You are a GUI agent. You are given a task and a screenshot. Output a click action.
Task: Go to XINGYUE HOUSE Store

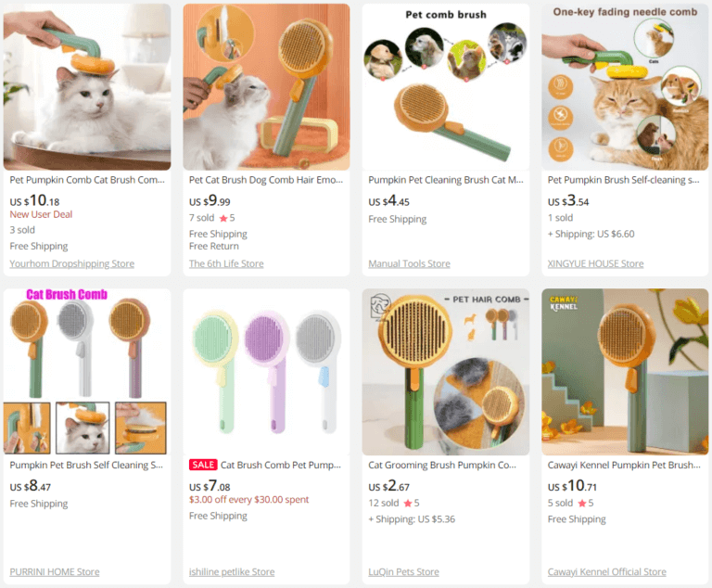595,263
